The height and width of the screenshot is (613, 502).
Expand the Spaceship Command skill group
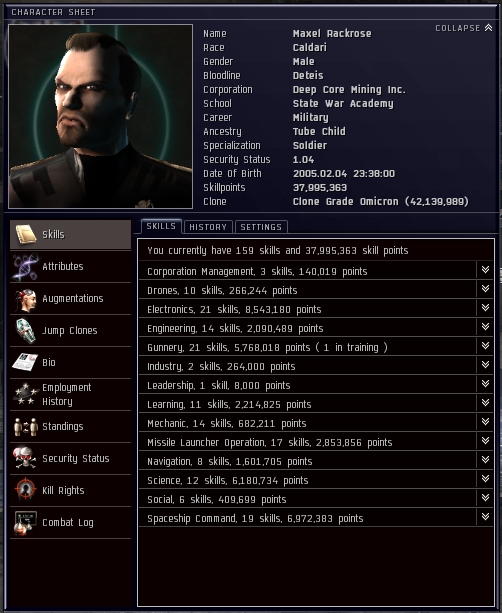pyautogui.click(x=485, y=517)
